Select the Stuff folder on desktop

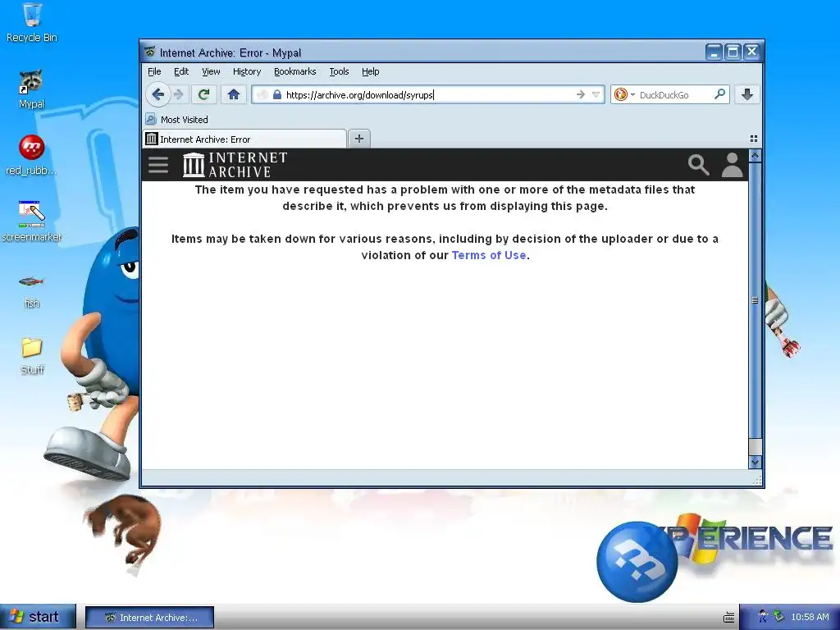click(32, 356)
